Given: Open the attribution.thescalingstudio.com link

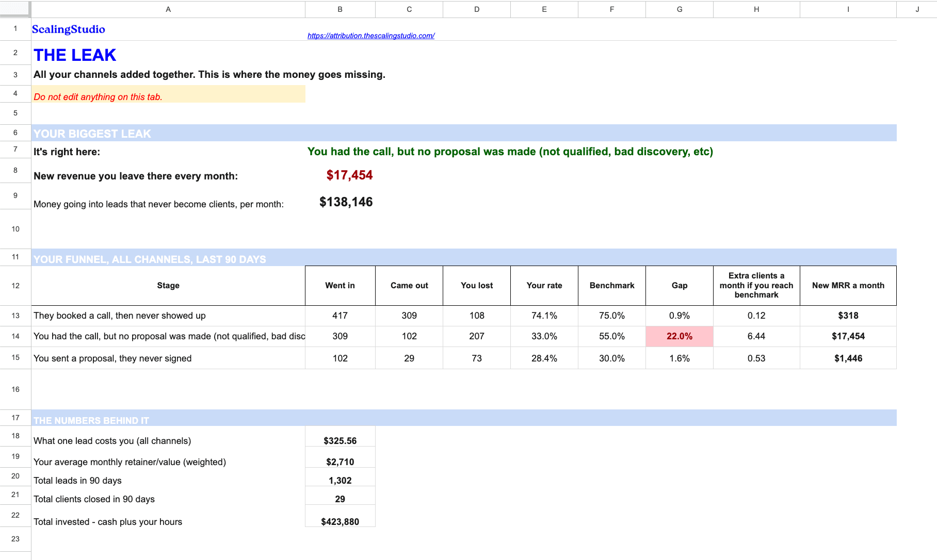Looking at the screenshot, I should pyautogui.click(x=371, y=36).
